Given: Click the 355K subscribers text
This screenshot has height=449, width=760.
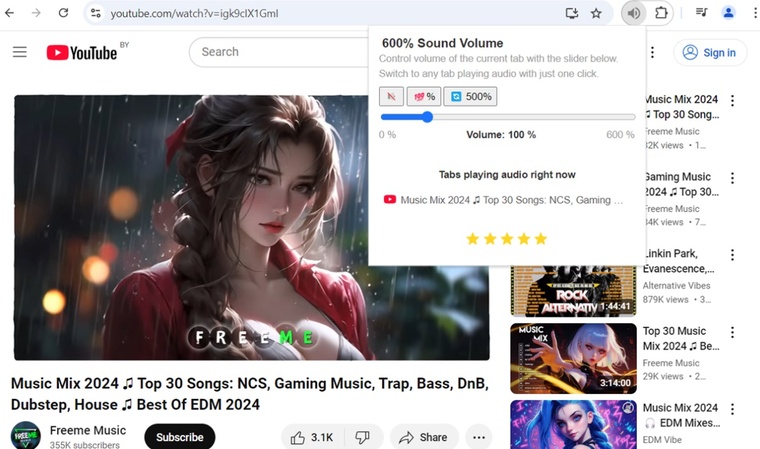Looking at the screenshot, I should [84, 445].
